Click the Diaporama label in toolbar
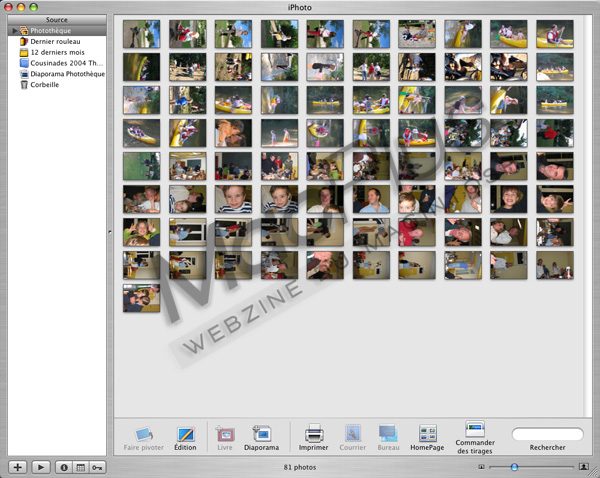The width and height of the screenshot is (600, 478). click(x=262, y=447)
